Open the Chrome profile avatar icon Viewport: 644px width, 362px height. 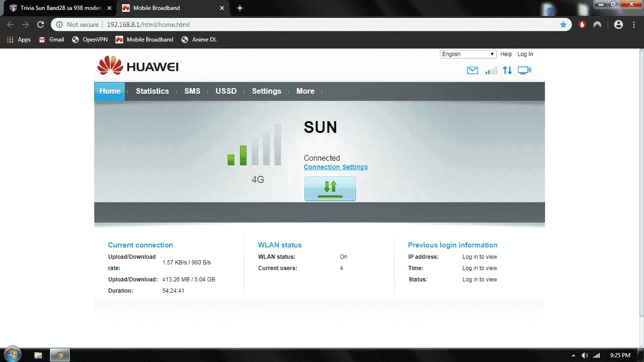point(619,25)
